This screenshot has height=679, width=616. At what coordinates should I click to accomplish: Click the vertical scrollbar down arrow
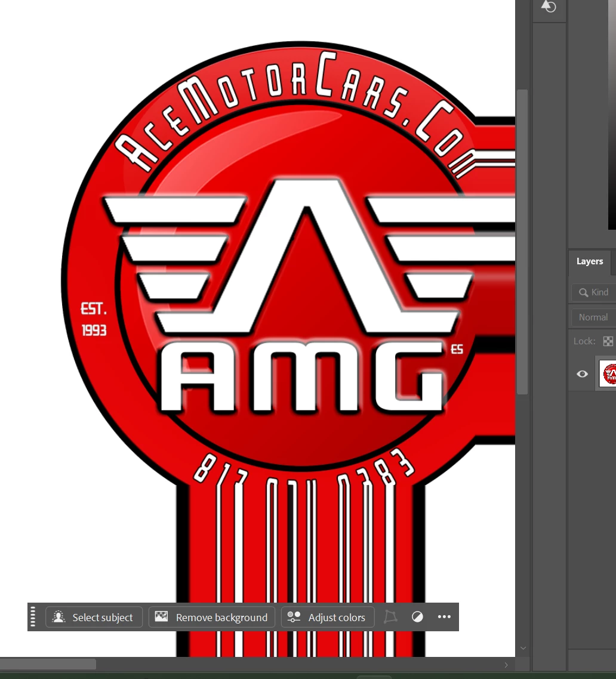click(x=523, y=648)
